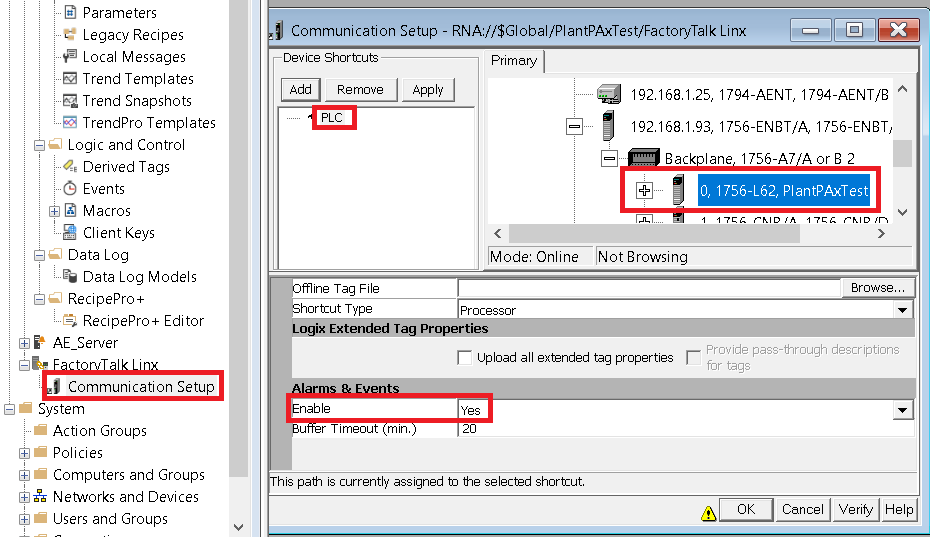
Task: Click the RecipePro+ Editor icon
Action: click(70, 320)
